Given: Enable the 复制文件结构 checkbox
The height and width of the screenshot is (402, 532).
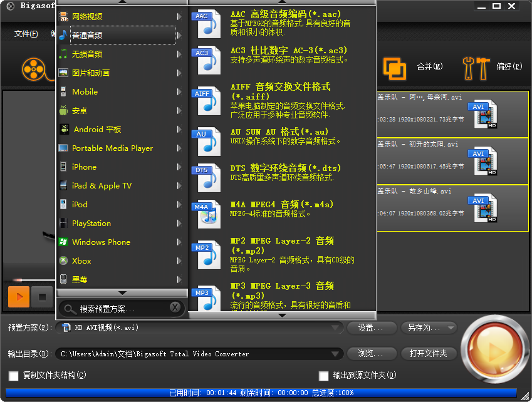Looking at the screenshot, I should click(x=13, y=376).
